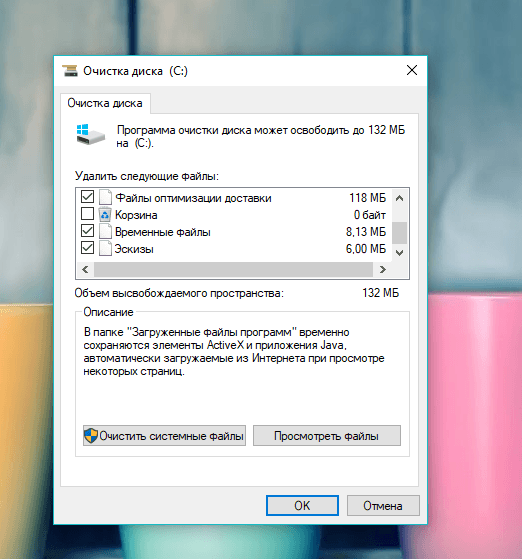Viewport: 522px width, 559px height.
Task: Confirm cleanup with the OK button
Action: (x=302, y=506)
